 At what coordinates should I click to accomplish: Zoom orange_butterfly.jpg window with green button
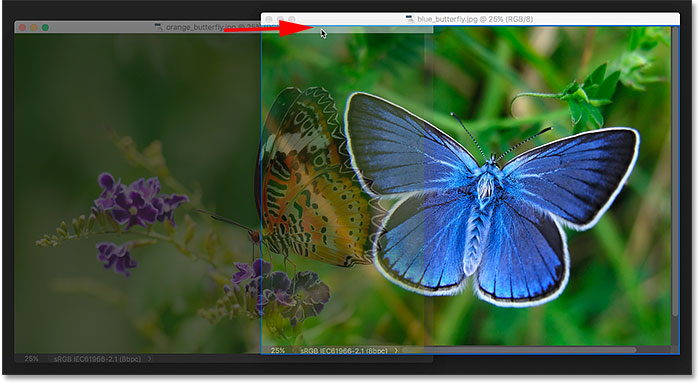(x=45, y=28)
